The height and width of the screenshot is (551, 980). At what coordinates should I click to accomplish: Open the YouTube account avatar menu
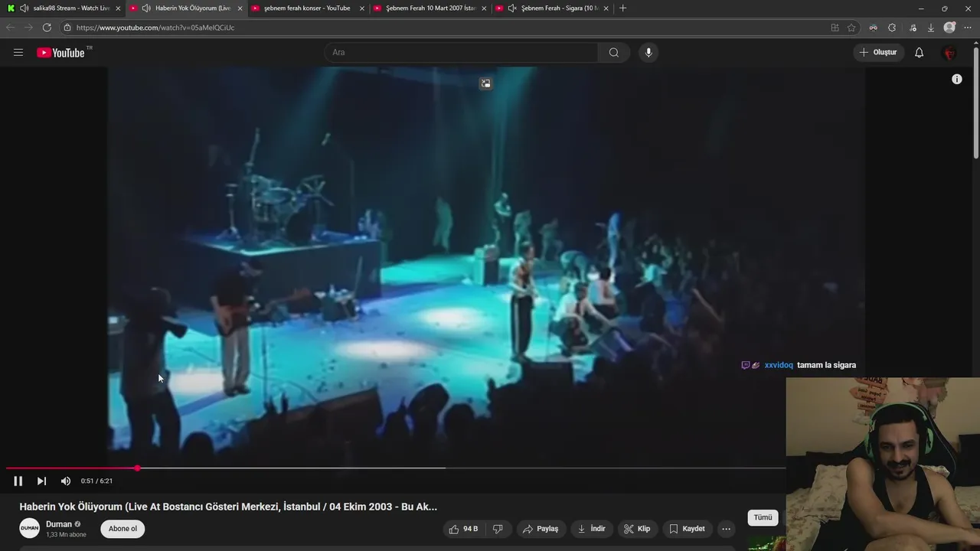949,53
